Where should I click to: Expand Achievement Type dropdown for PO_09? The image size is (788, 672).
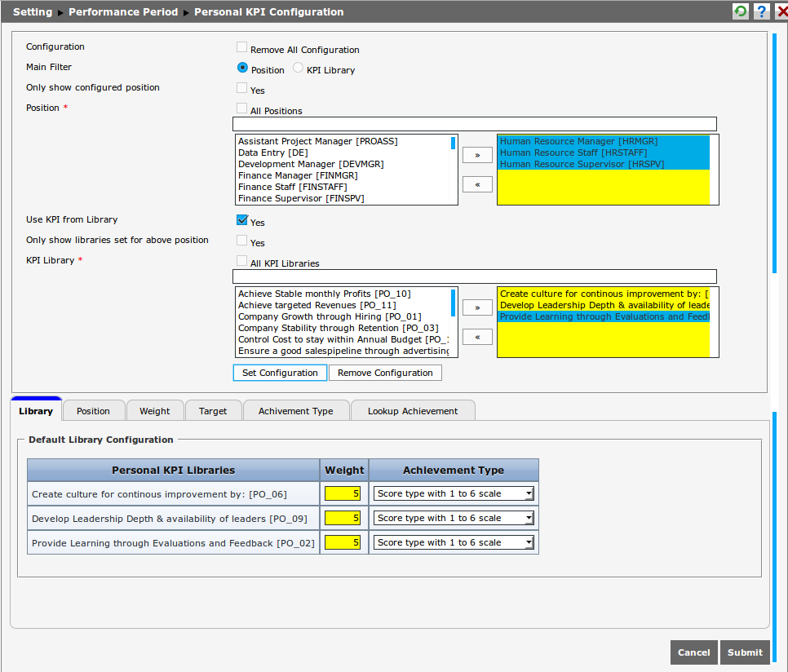(454, 518)
